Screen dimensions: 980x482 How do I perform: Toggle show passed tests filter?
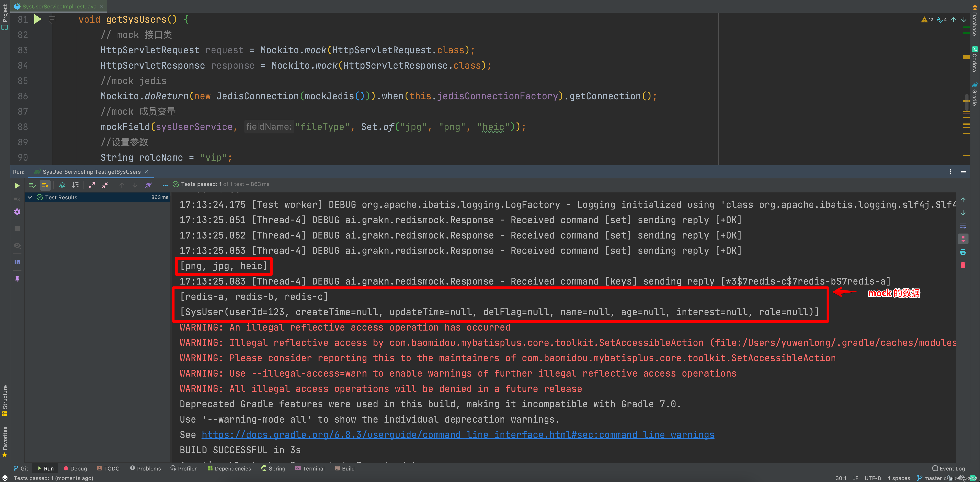(x=32, y=185)
